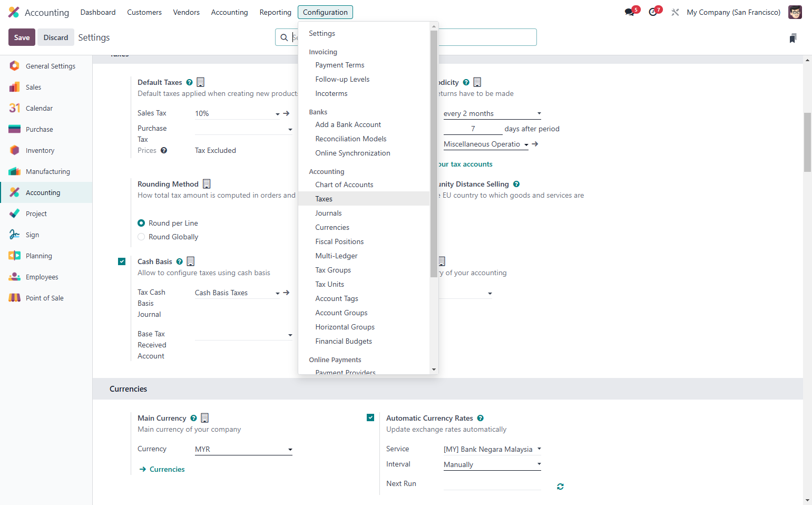Open Cash Basis Taxes journal link arrow
The image size is (812, 505).
coord(287,293)
